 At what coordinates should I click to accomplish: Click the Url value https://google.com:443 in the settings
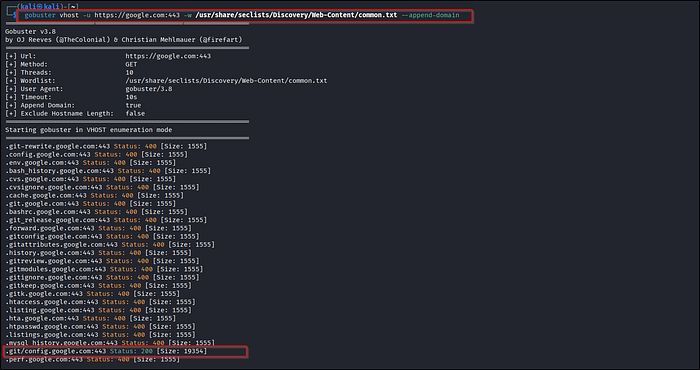point(168,56)
